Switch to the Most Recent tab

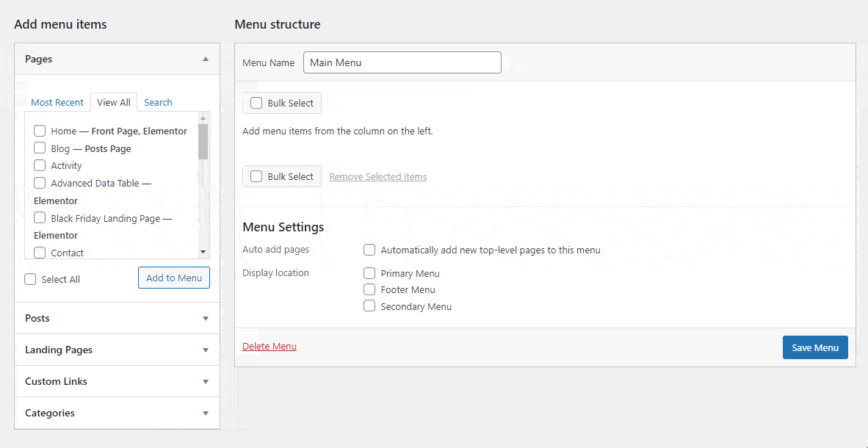(57, 102)
